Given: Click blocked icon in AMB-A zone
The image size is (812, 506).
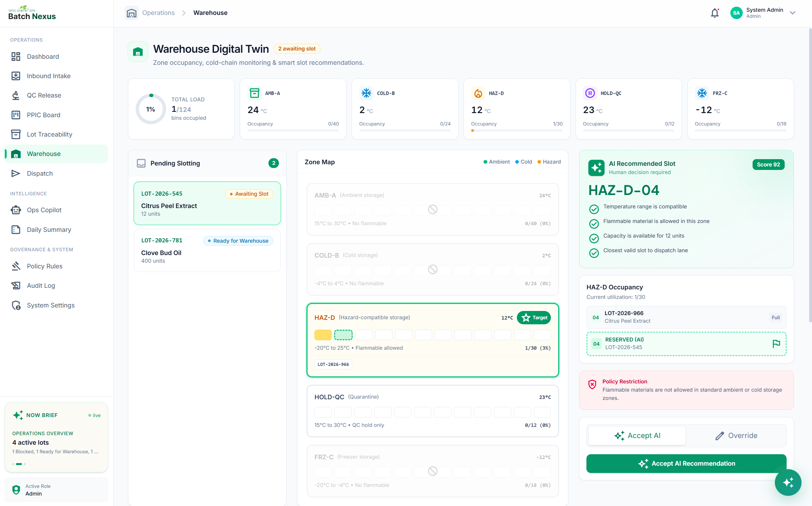Looking at the screenshot, I should pyautogui.click(x=433, y=210).
